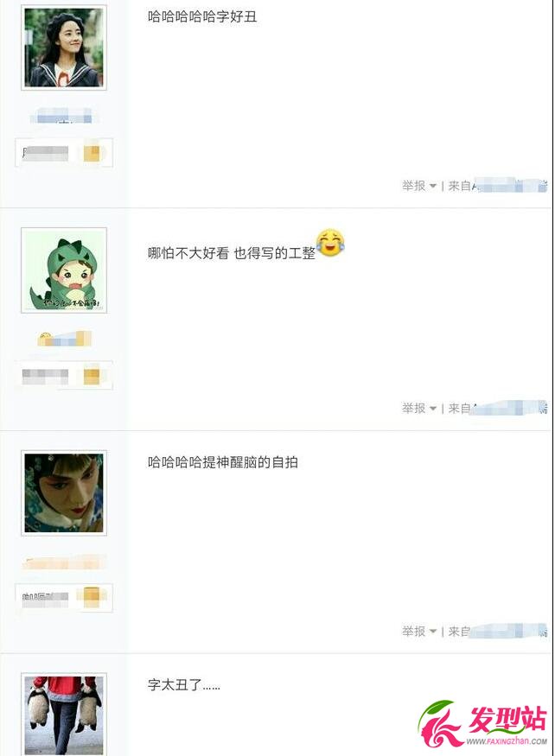The image size is (555, 756).
Task: Click the comment text 哈哈哈哈提神醒脑的自拍
Action: pos(223,462)
